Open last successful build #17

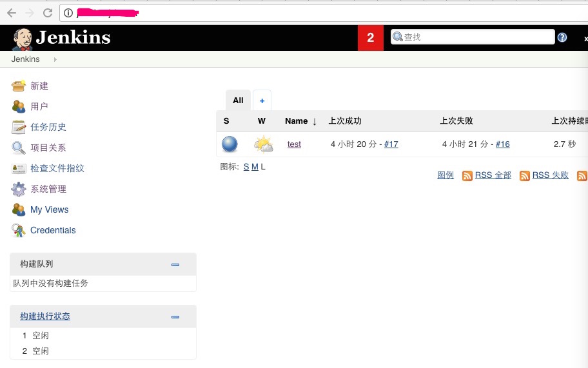[391, 144]
